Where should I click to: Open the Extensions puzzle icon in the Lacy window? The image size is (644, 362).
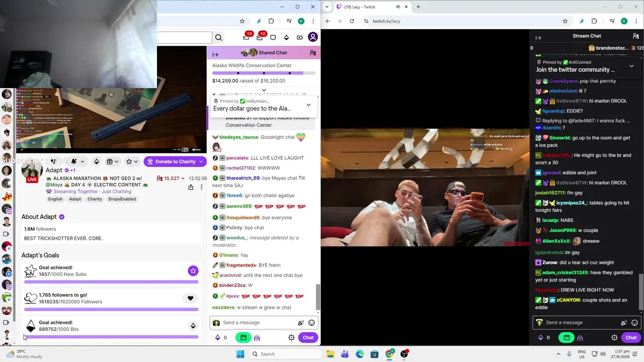(x=594, y=21)
